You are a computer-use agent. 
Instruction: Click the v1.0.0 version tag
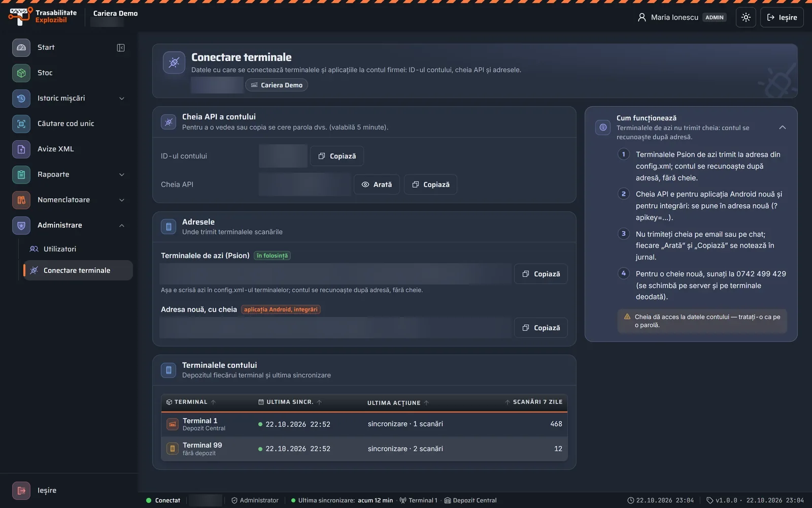coord(721,500)
